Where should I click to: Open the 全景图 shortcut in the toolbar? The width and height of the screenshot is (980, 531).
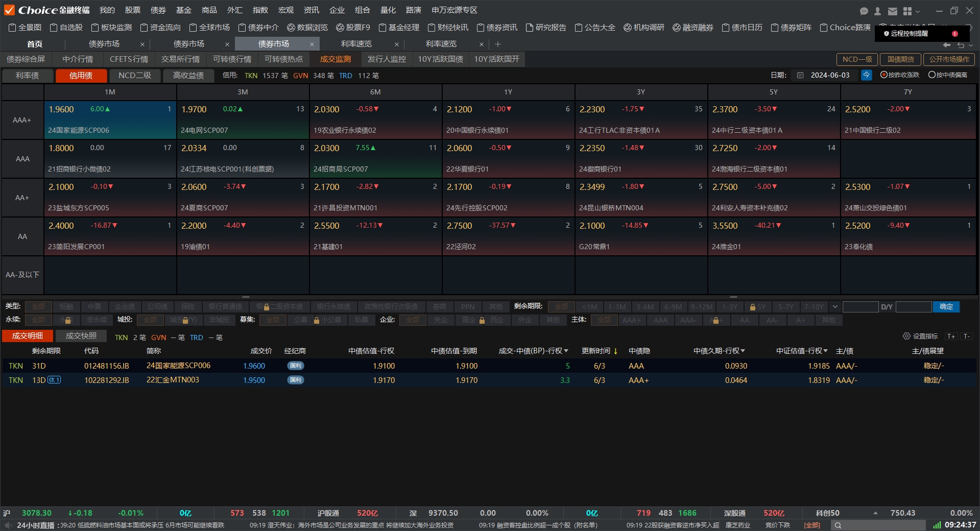25,28
